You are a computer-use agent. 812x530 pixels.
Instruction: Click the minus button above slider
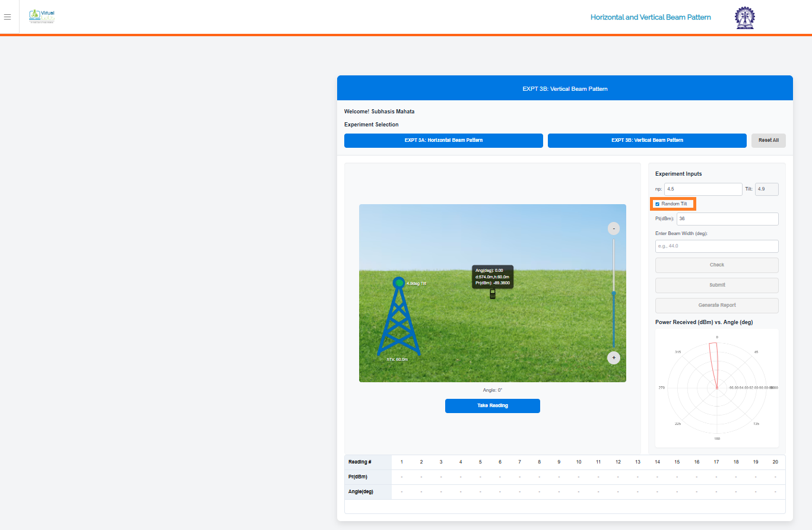click(x=614, y=228)
